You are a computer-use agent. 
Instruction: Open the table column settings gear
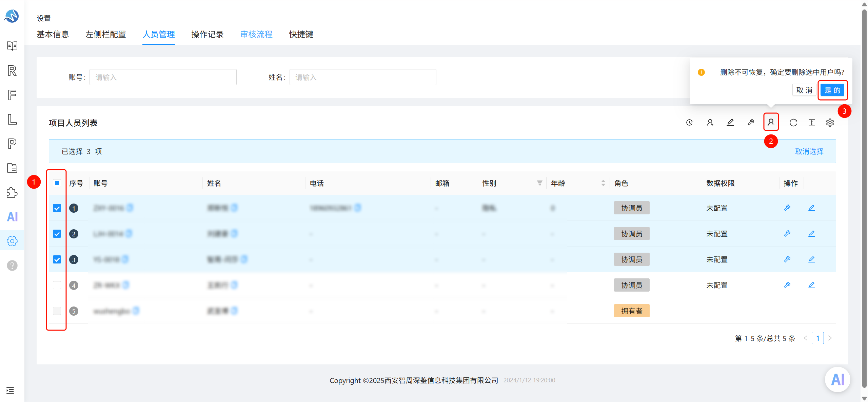click(830, 123)
